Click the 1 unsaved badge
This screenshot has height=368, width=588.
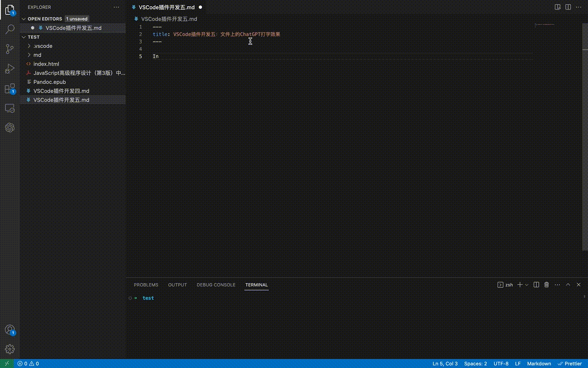[x=77, y=19]
